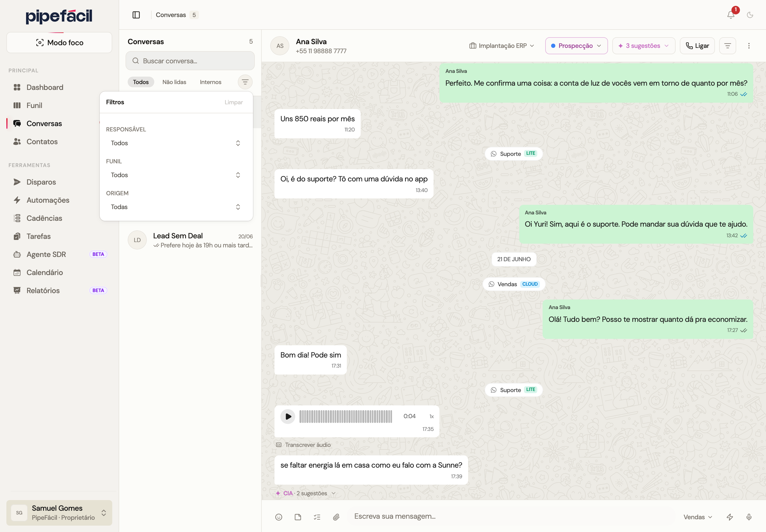Open the Funil filter dropdown
This screenshot has height=532, width=766.
176,175
